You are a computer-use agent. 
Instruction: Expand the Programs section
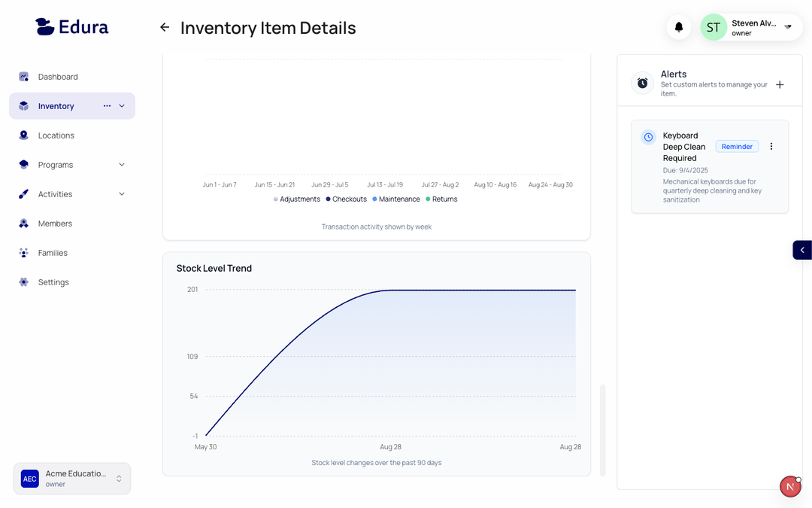point(122,164)
